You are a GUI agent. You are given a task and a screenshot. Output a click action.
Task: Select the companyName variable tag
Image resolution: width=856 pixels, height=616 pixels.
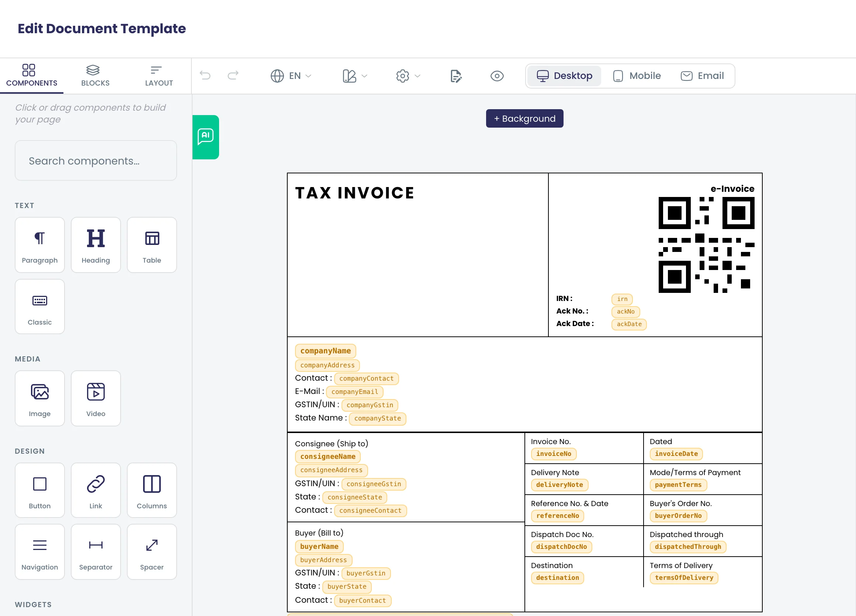325,351
